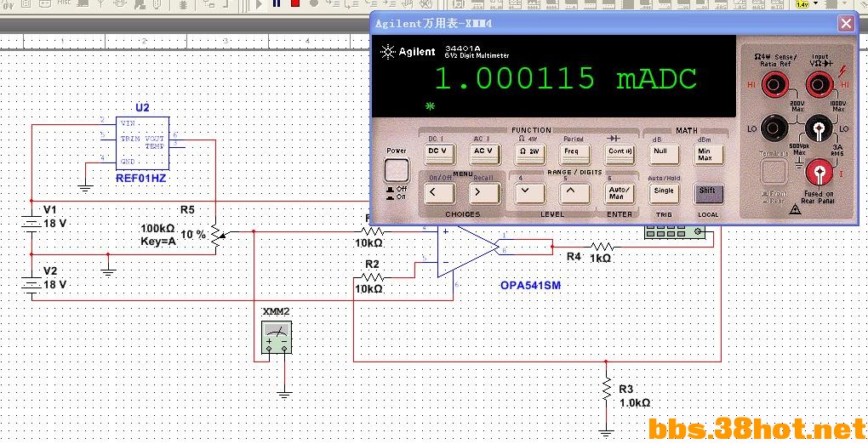Click the LO input terminal jack

(x=819, y=128)
